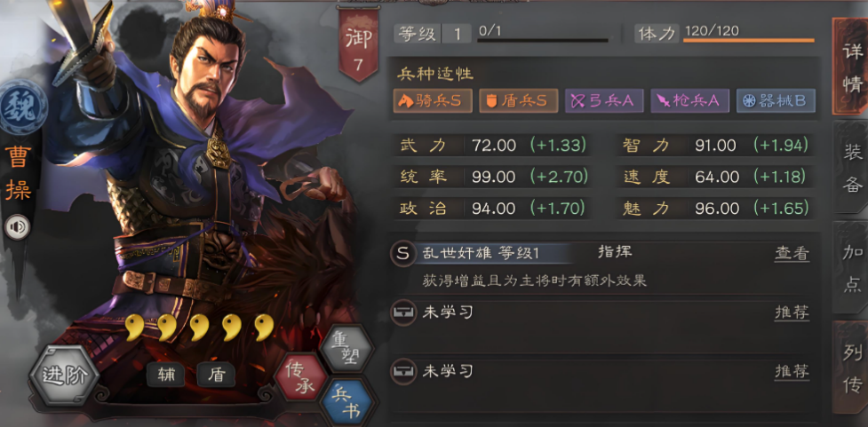Viewport: 868px width, 427px height.
Task: Open the 重塑 hexagon icon
Action: 346,349
